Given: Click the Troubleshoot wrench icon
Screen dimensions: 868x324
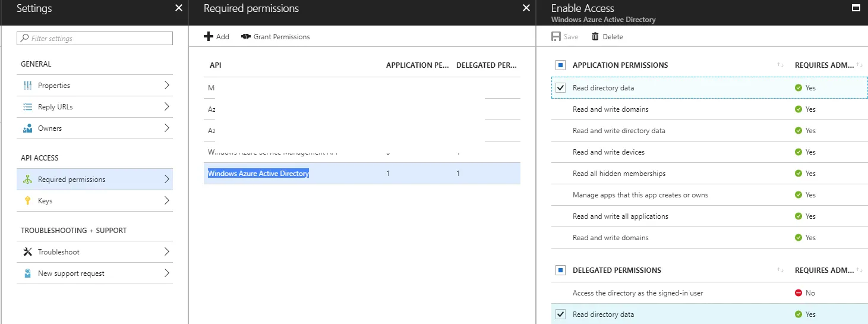Looking at the screenshot, I should [x=27, y=252].
